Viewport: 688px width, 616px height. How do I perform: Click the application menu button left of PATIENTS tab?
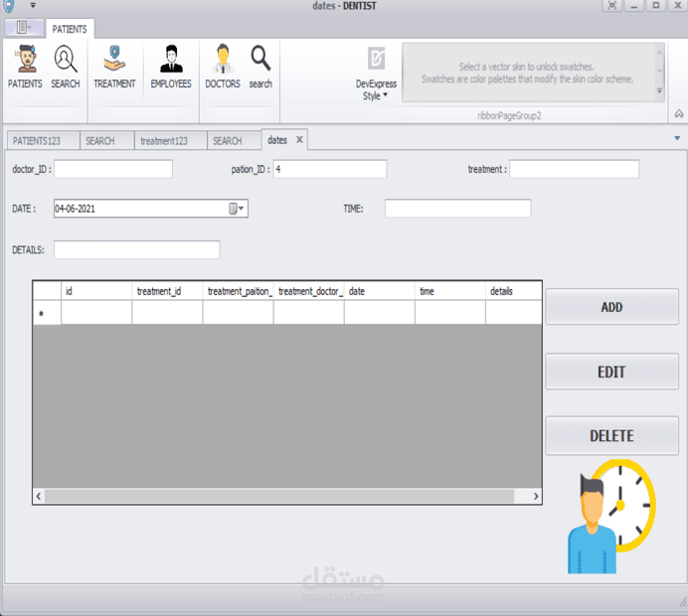[x=24, y=28]
